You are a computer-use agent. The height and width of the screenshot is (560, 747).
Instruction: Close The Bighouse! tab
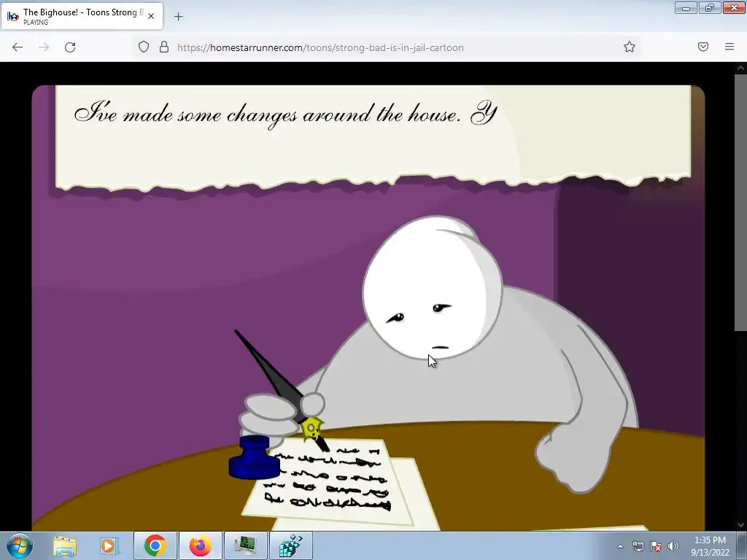[x=151, y=16]
